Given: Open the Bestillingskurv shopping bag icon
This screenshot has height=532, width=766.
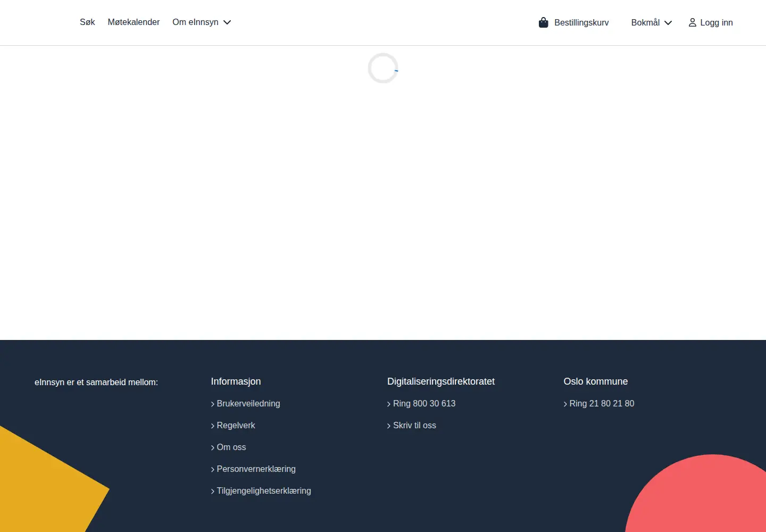Looking at the screenshot, I should (x=543, y=22).
